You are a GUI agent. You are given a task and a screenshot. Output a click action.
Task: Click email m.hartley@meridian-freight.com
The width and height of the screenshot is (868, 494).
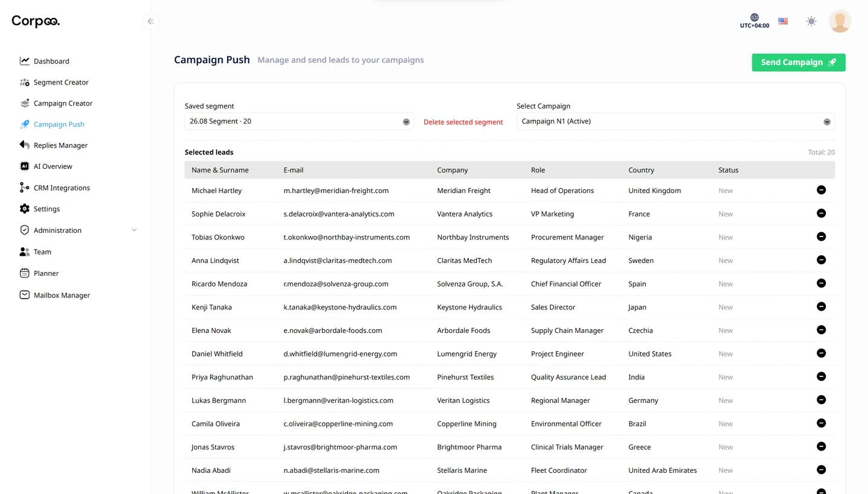click(x=336, y=191)
